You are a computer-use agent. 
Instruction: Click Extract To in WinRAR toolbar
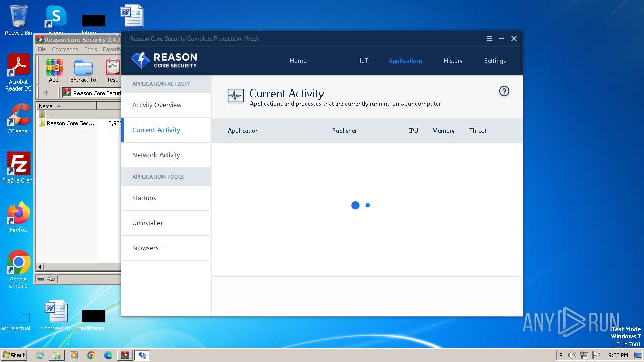[x=83, y=71]
